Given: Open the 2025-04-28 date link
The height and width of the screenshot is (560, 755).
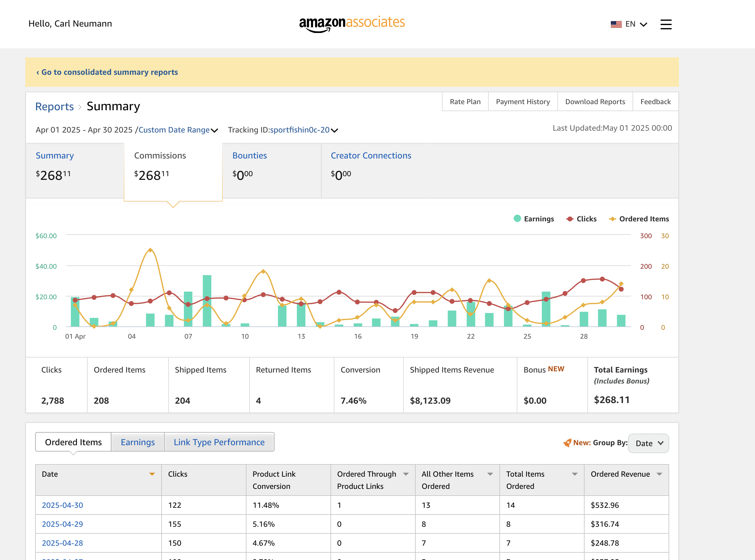Looking at the screenshot, I should (x=62, y=543).
